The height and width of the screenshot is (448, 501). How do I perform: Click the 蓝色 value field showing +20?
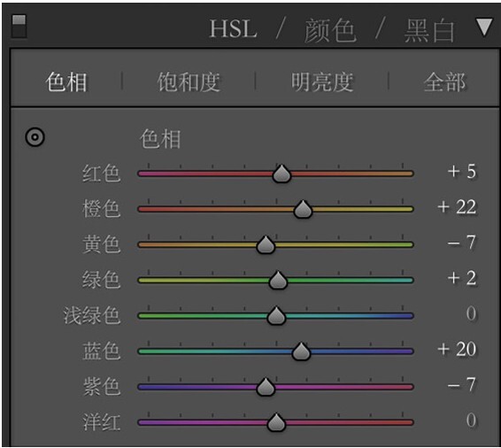pyautogui.click(x=457, y=349)
